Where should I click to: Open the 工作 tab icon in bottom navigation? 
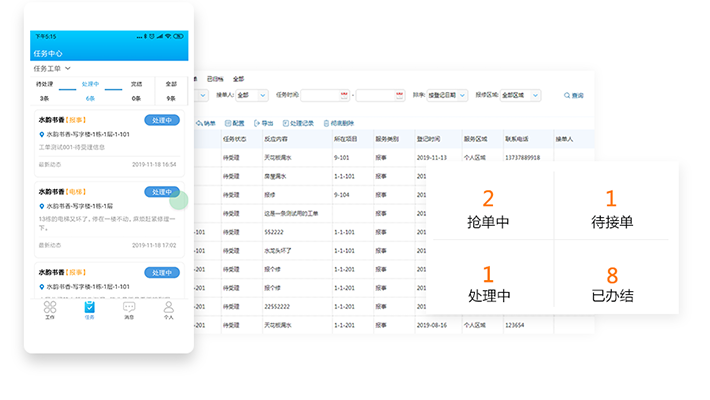(x=50, y=308)
